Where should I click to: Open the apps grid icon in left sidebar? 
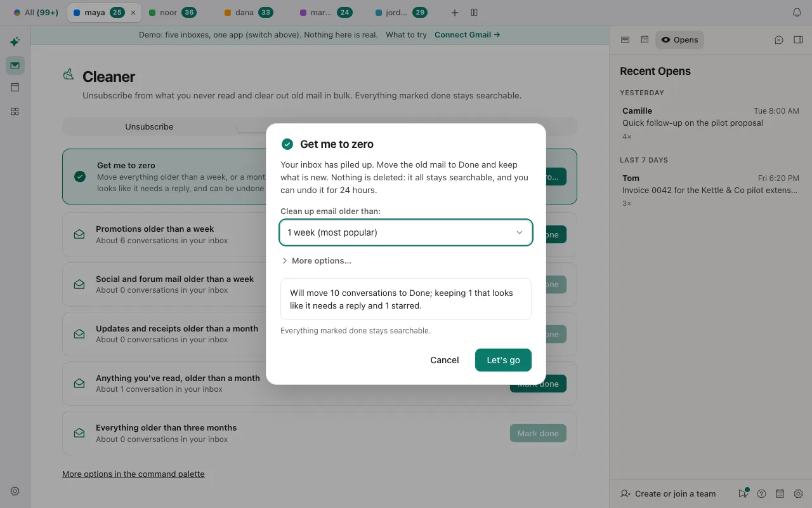pyautogui.click(x=15, y=111)
